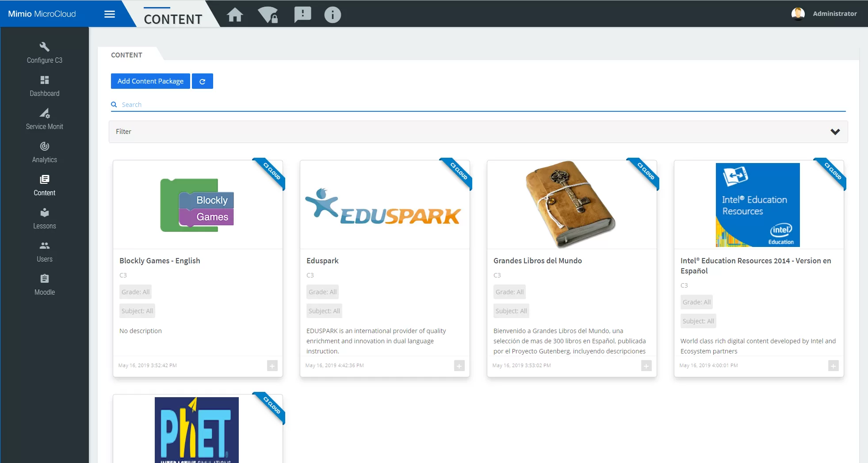Click 'May 16, 2019 4:42:36 PM' timestamp

click(335, 365)
